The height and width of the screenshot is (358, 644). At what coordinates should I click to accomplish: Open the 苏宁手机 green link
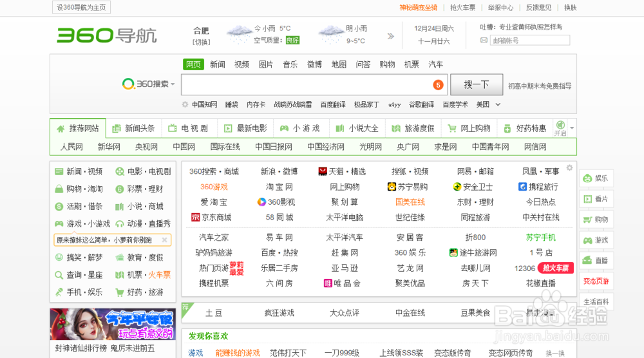(x=540, y=238)
